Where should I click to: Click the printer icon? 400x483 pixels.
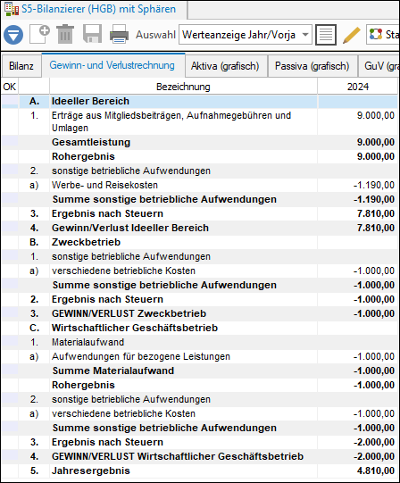(x=119, y=34)
